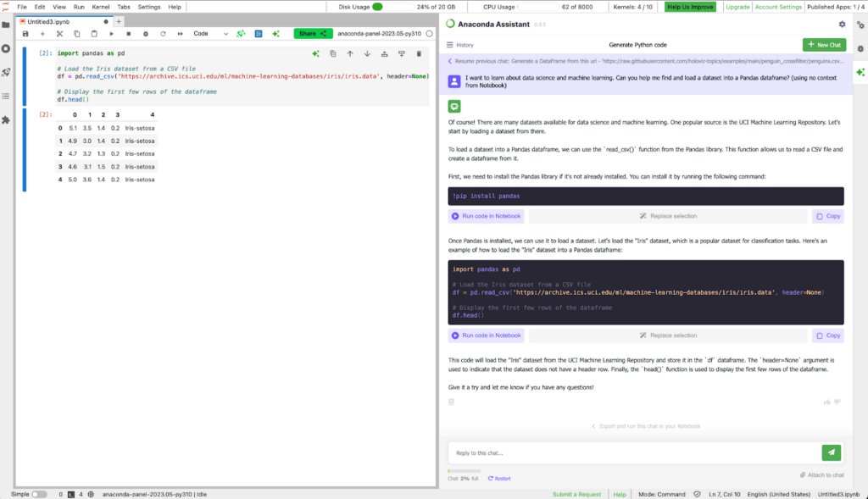Insert a cell above this cell
868x499 pixels.
click(384, 53)
